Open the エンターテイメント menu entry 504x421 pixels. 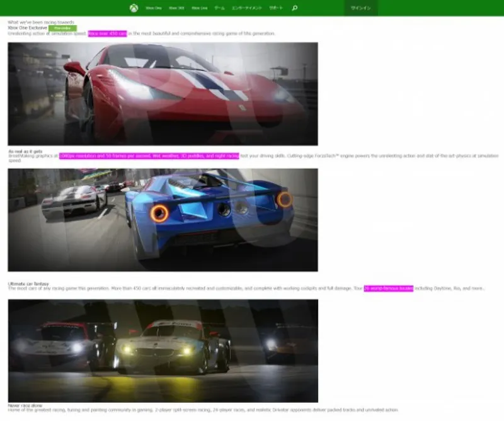[247, 8]
